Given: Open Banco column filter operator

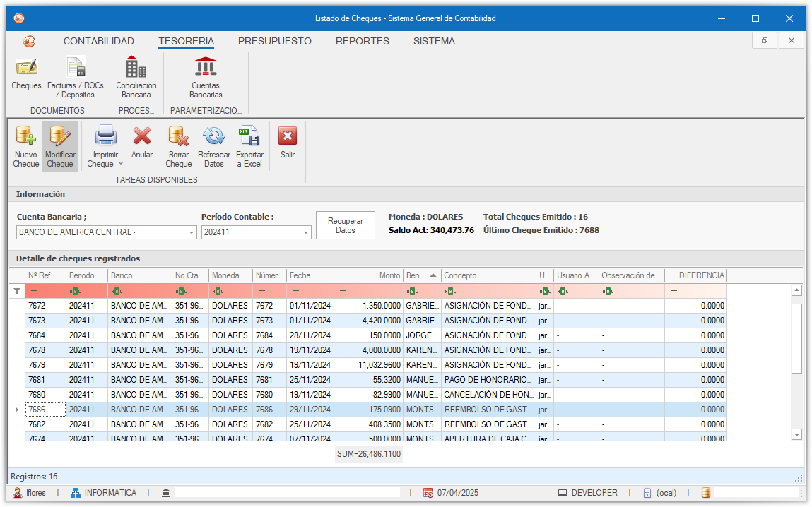Looking at the screenshot, I should pos(117,291).
